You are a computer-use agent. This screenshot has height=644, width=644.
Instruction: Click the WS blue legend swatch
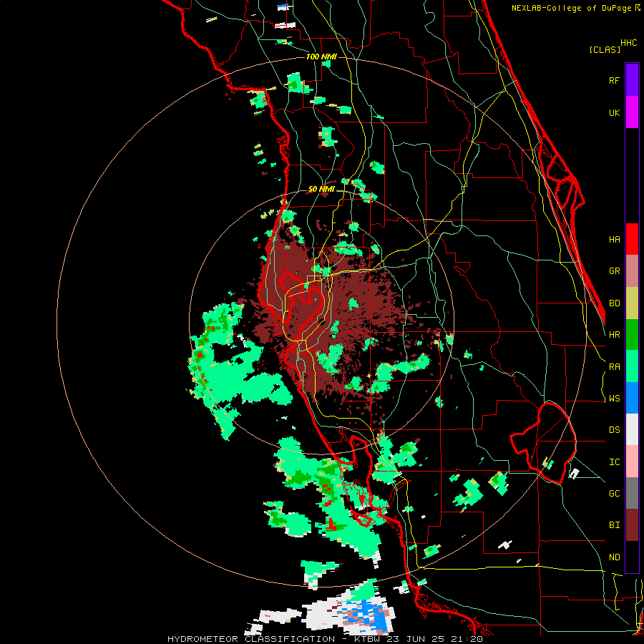point(632,398)
